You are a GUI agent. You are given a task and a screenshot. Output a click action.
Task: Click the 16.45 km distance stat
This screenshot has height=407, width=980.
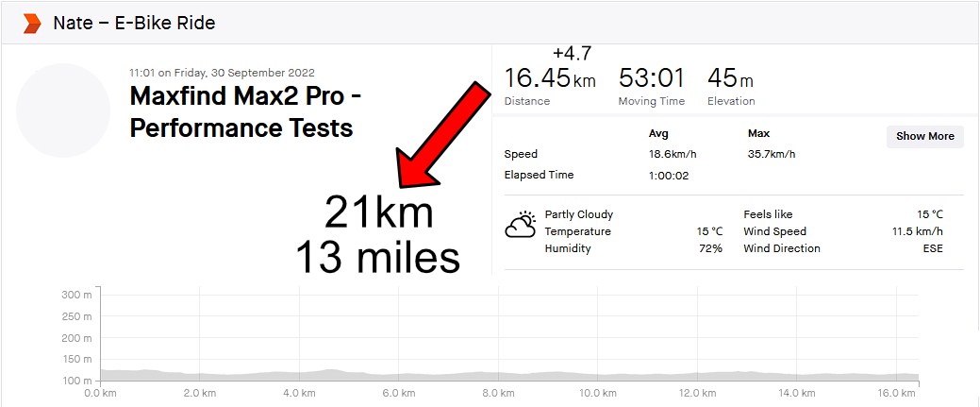(x=549, y=78)
